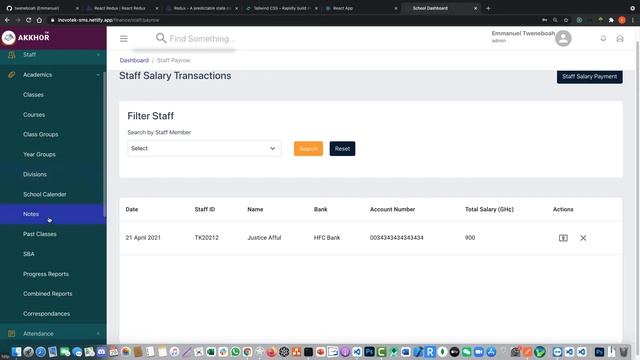Switch to the React App tab
Viewport: 640px width, 360px height.
pyautogui.click(x=360, y=8)
